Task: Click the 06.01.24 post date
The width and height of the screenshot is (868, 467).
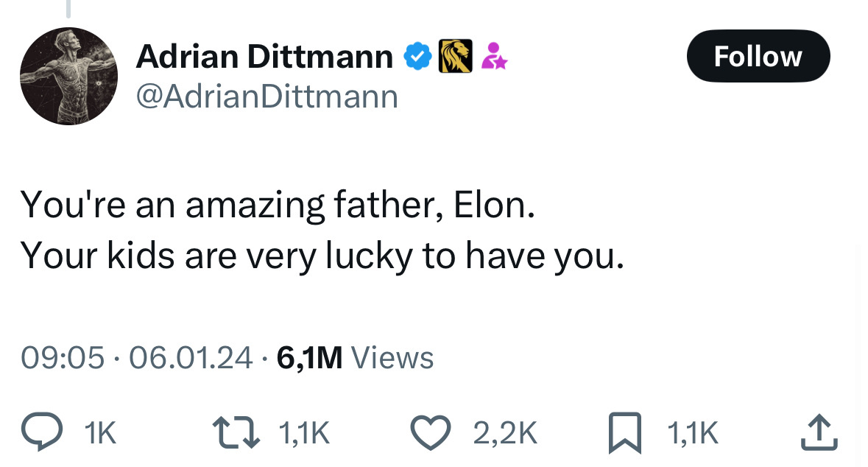Action: [x=190, y=358]
